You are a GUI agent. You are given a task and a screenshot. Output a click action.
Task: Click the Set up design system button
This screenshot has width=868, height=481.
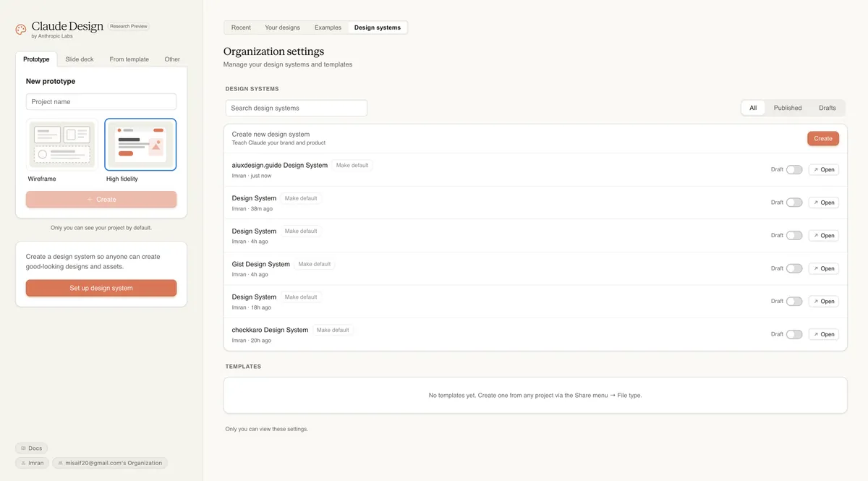[101, 288]
